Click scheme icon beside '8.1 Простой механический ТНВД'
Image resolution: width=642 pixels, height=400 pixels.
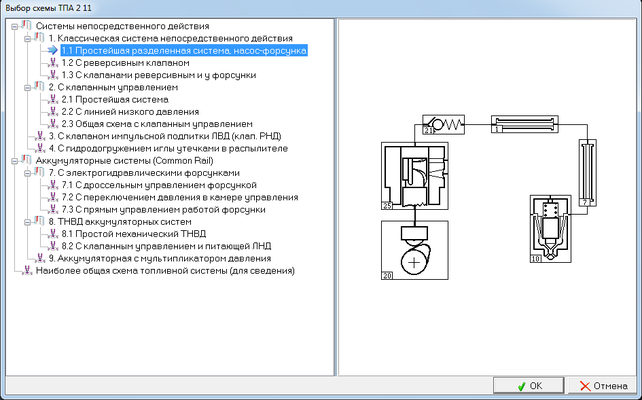[x=53, y=234]
